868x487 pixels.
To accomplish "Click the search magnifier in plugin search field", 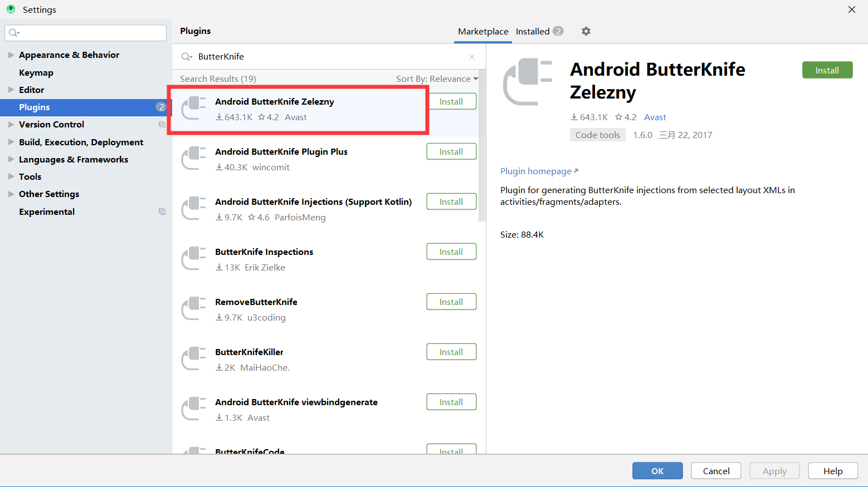I will click(187, 56).
